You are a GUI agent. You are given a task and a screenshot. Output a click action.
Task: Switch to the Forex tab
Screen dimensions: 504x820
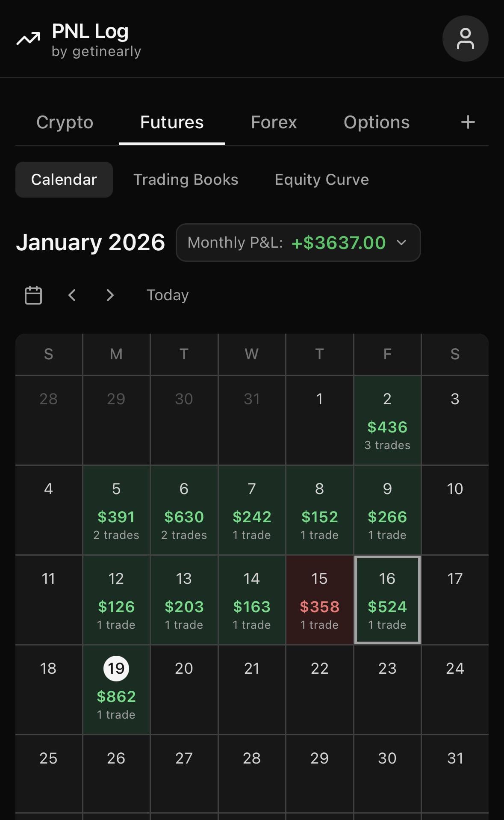(x=274, y=122)
